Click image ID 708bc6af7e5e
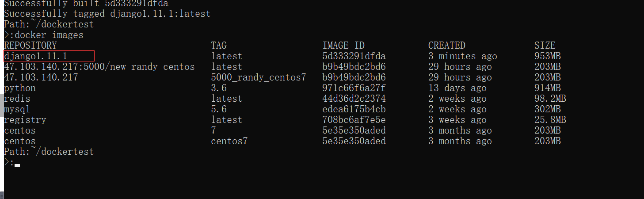 (354, 120)
